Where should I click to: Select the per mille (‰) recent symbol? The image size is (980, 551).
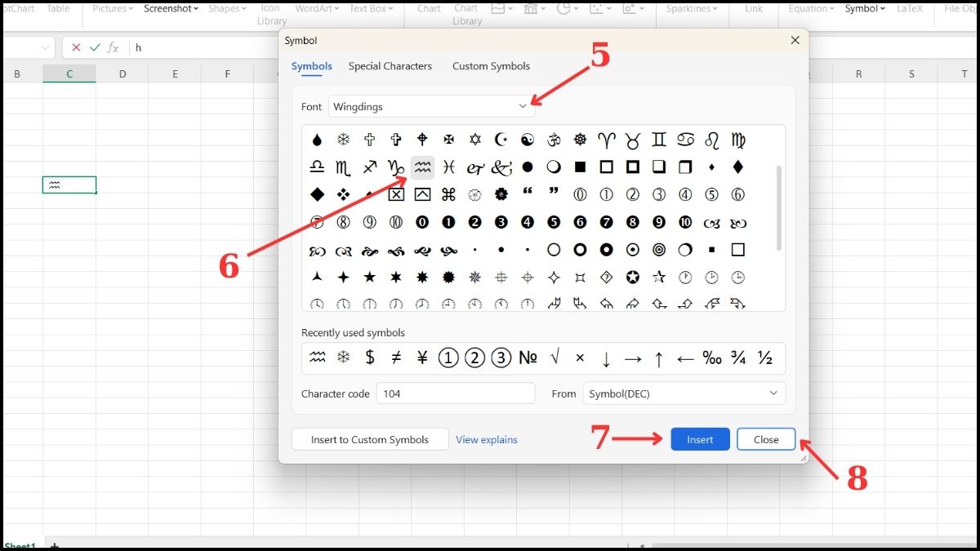(x=712, y=358)
